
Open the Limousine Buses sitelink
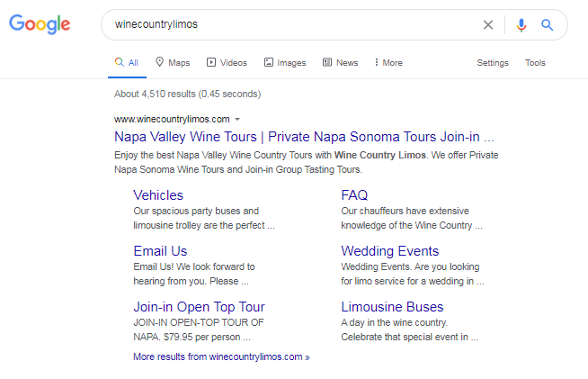coord(392,306)
